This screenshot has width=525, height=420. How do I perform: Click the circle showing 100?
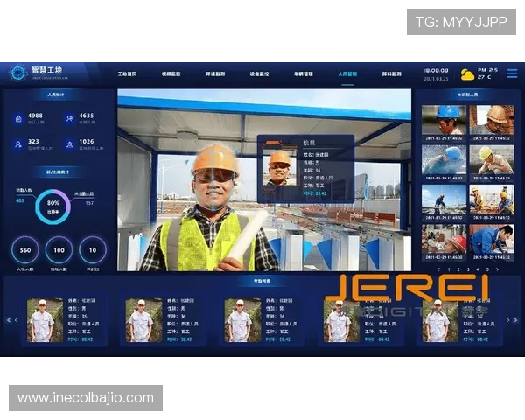coord(59,251)
